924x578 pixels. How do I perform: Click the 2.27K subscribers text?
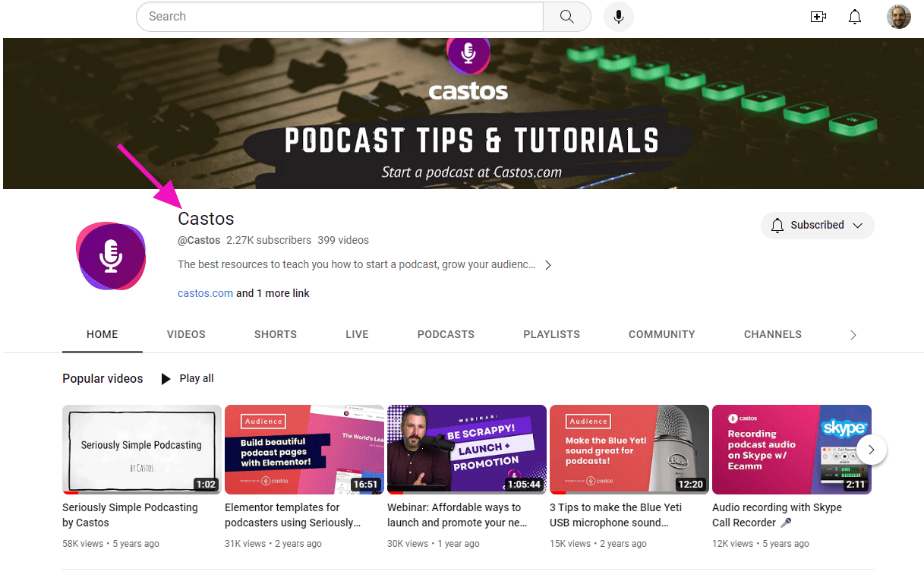[269, 240]
